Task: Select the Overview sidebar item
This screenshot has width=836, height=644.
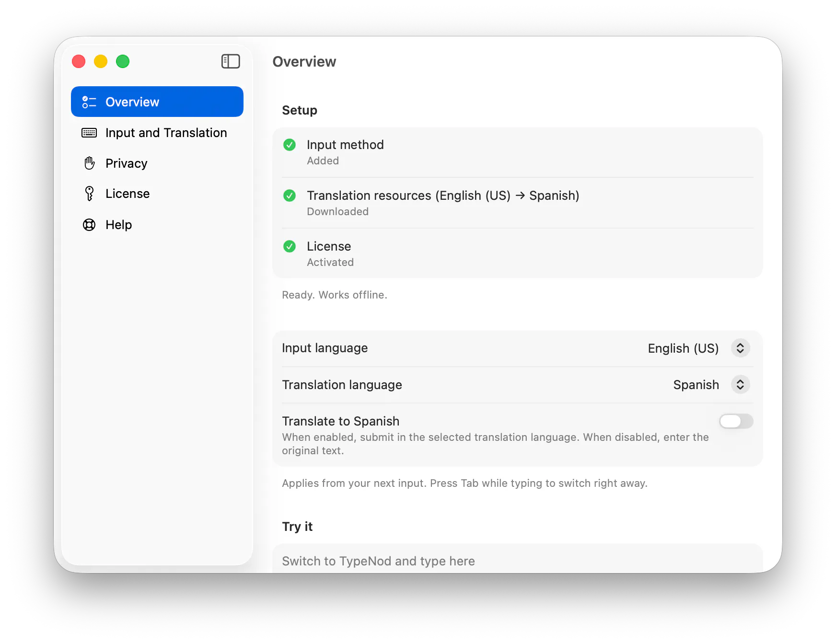Action: [157, 102]
